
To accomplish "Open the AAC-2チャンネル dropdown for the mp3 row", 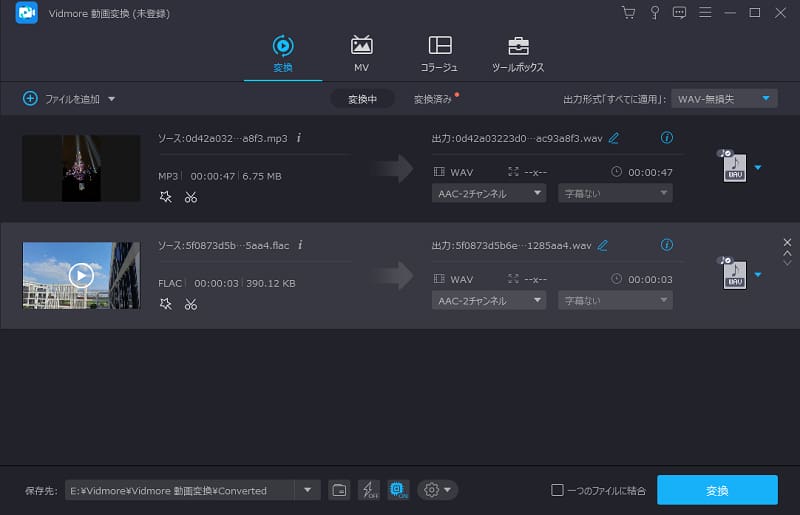I will (x=489, y=193).
